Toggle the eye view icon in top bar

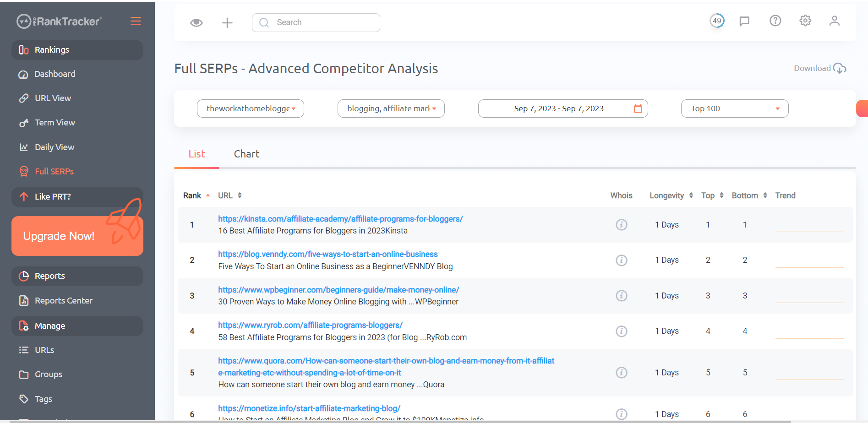197,22
